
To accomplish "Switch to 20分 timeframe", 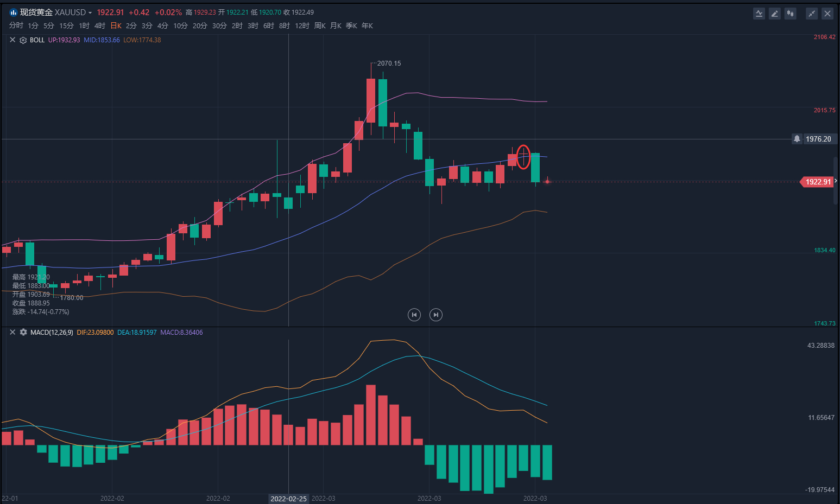I will point(200,25).
